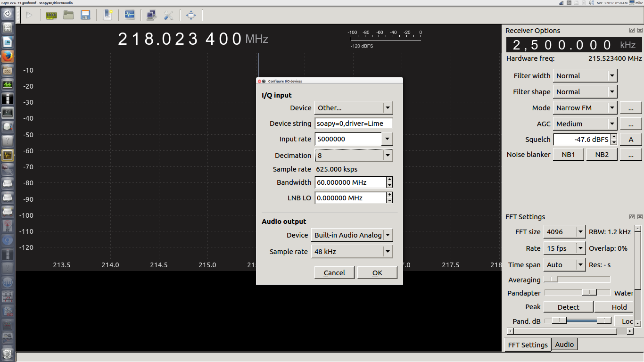Click the networked computers remote control icon
The width and height of the screenshot is (644, 362).
[151, 15]
